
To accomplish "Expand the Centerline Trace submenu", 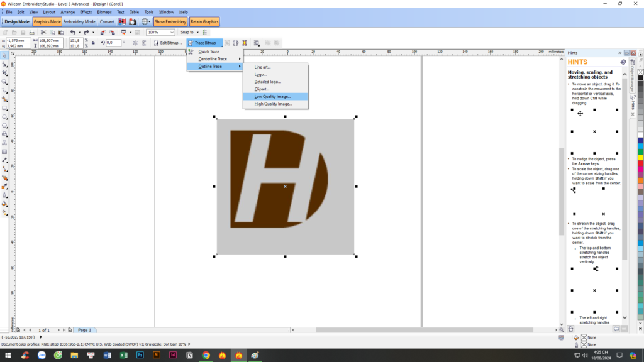I will [215, 58].
